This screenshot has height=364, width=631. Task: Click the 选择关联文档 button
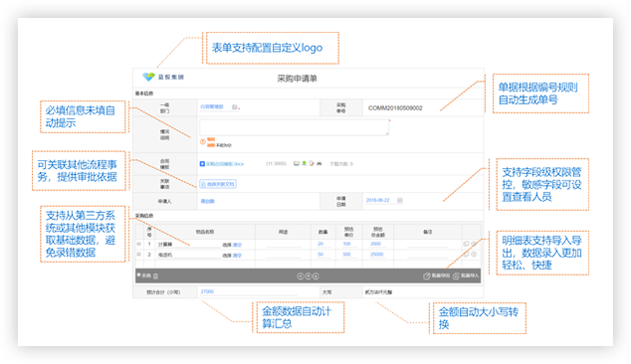click(218, 184)
